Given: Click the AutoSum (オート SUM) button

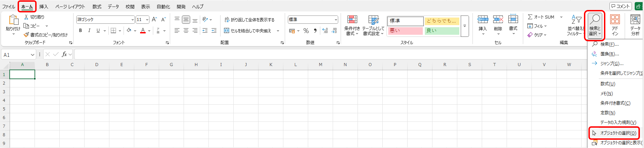Looking at the screenshot, I should pos(541,17).
